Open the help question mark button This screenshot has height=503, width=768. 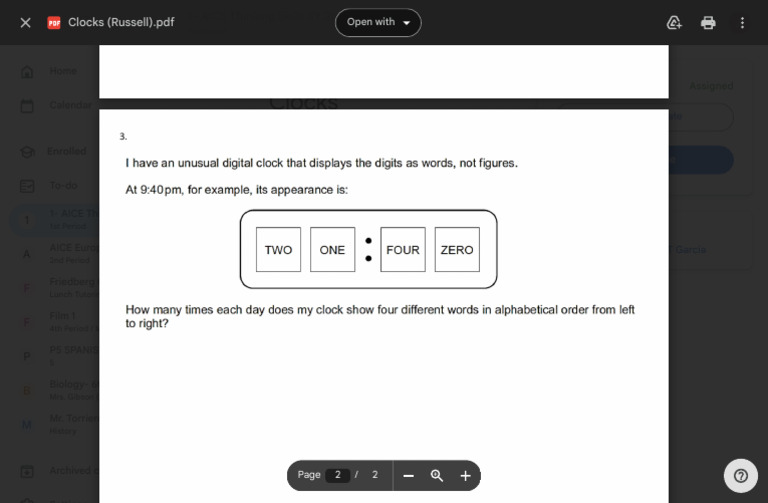[741, 476]
